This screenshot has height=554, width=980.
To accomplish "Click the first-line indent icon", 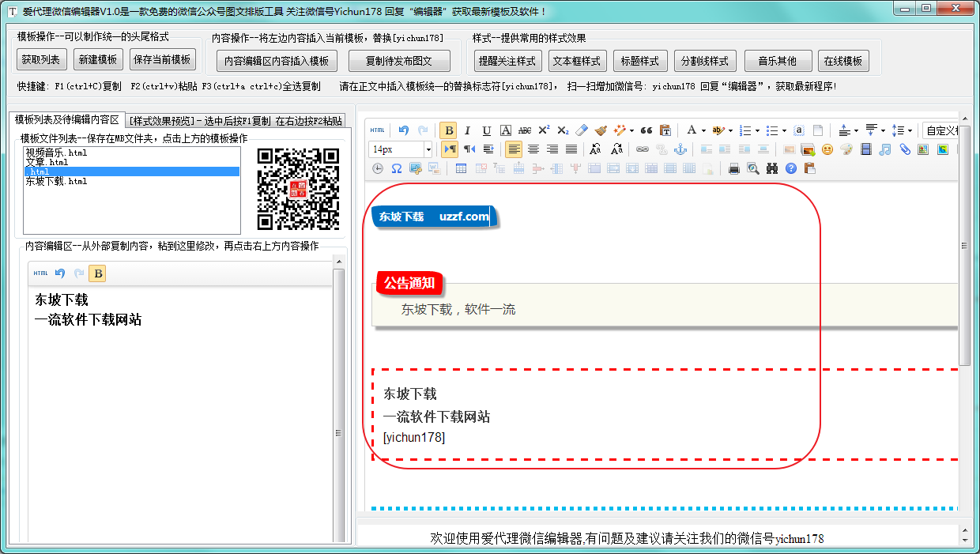I will (488, 149).
